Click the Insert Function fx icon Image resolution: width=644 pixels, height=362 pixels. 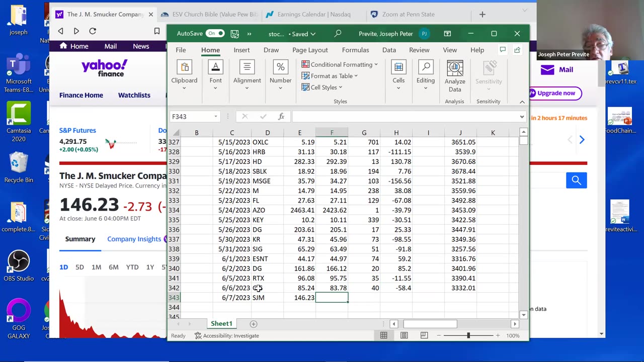[x=281, y=117]
